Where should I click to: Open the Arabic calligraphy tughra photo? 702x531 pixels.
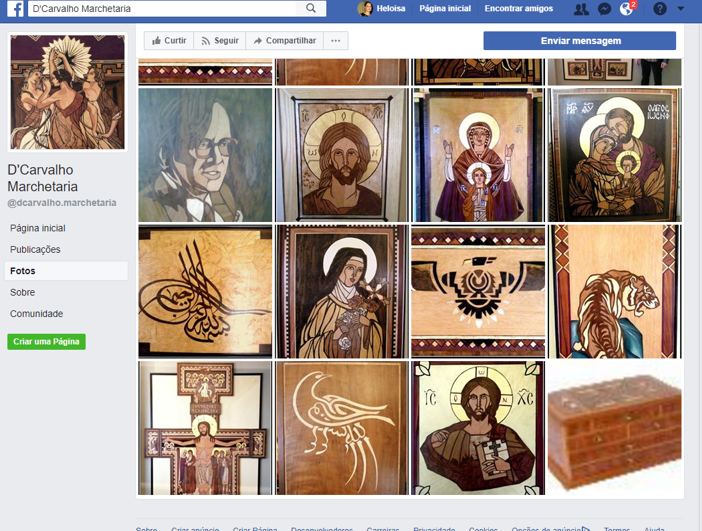[x=205, y=291]
